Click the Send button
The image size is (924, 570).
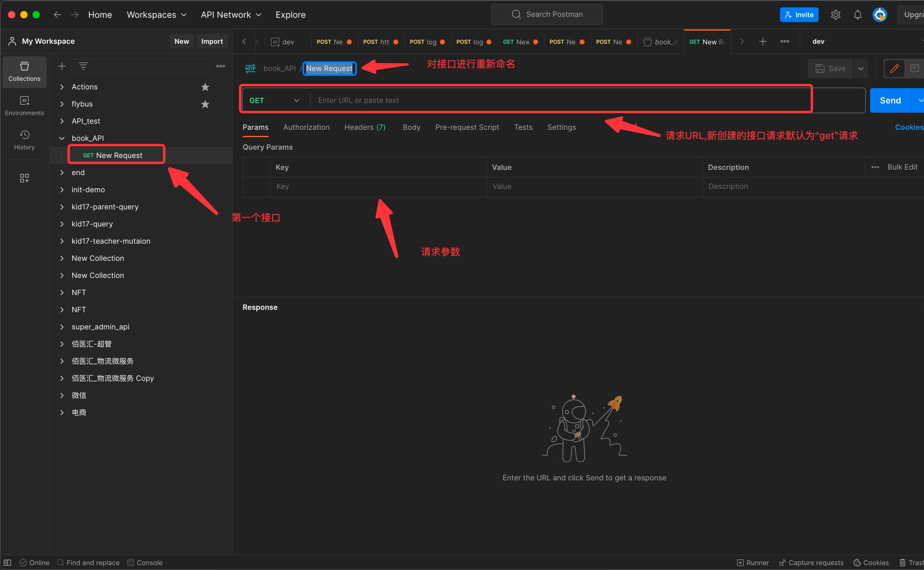[x=890, y=101]
